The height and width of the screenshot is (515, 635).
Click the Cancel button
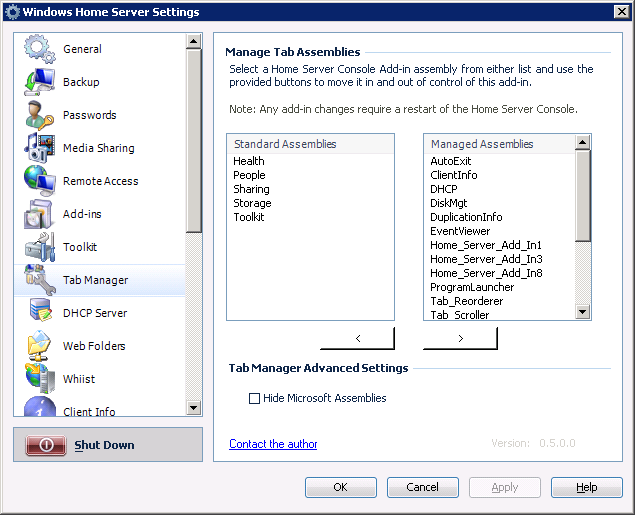tap(422, 487)
